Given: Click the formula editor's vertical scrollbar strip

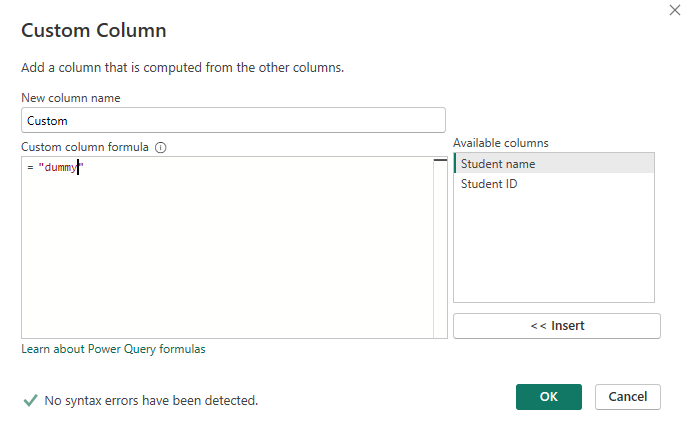Looking at the screenshot, I should point(440,250).
